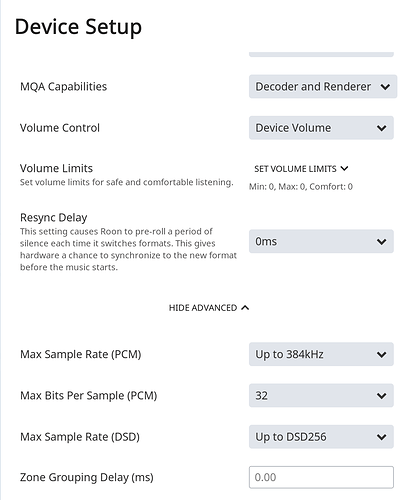Expand SET VOLUME LIMITS
The height and width of the screenshot is (500, 417).
[x=301, y=169]
